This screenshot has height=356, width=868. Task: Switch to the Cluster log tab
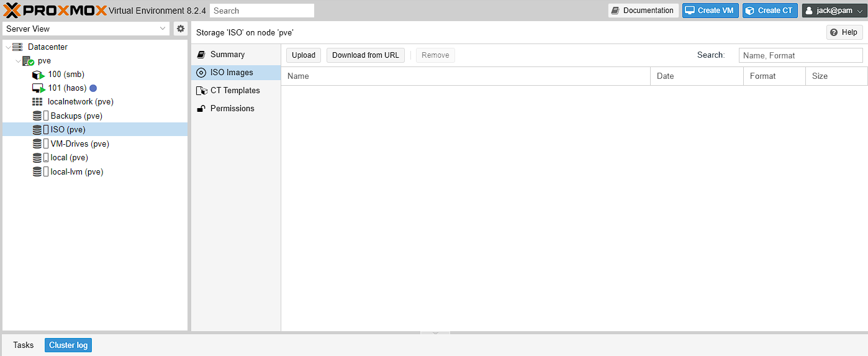68,345
